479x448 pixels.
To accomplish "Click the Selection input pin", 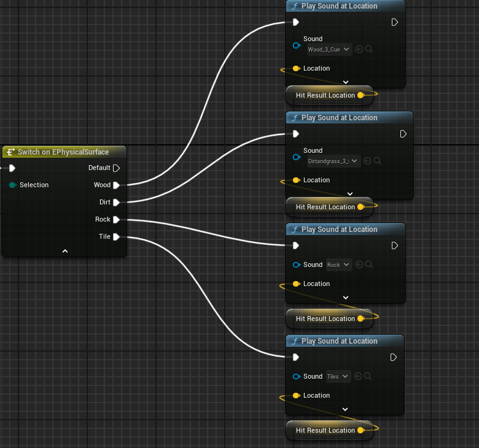I will 12,185.
